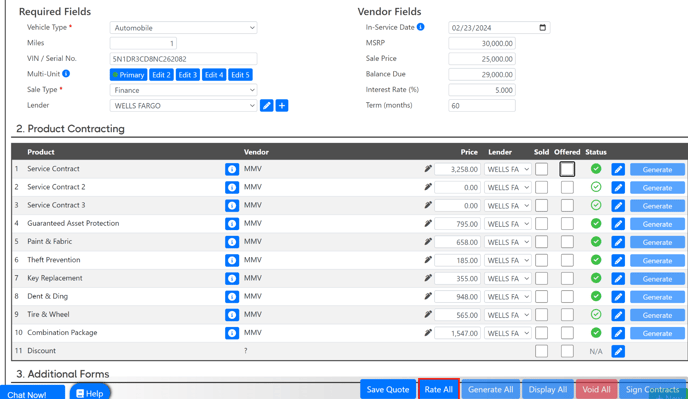Check Sold box for Service Contract
This screenshot has width=688, height=399.
[x=541, y=169]
